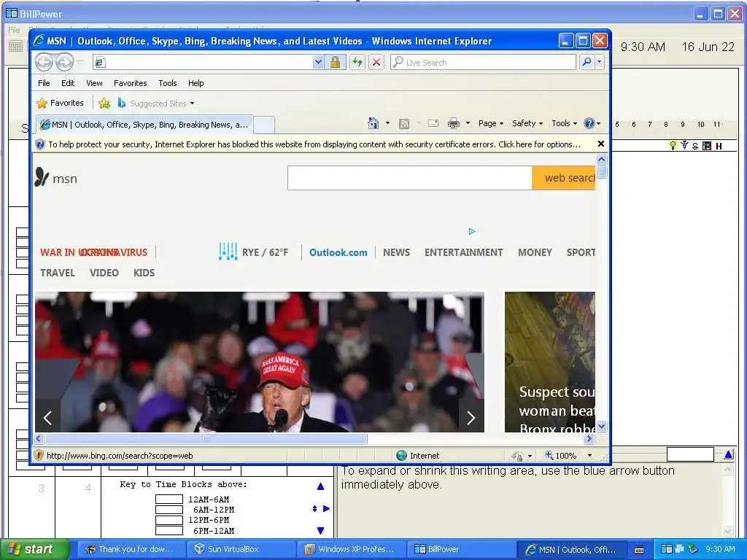Expand the Home button dropdown arrow

387,123
